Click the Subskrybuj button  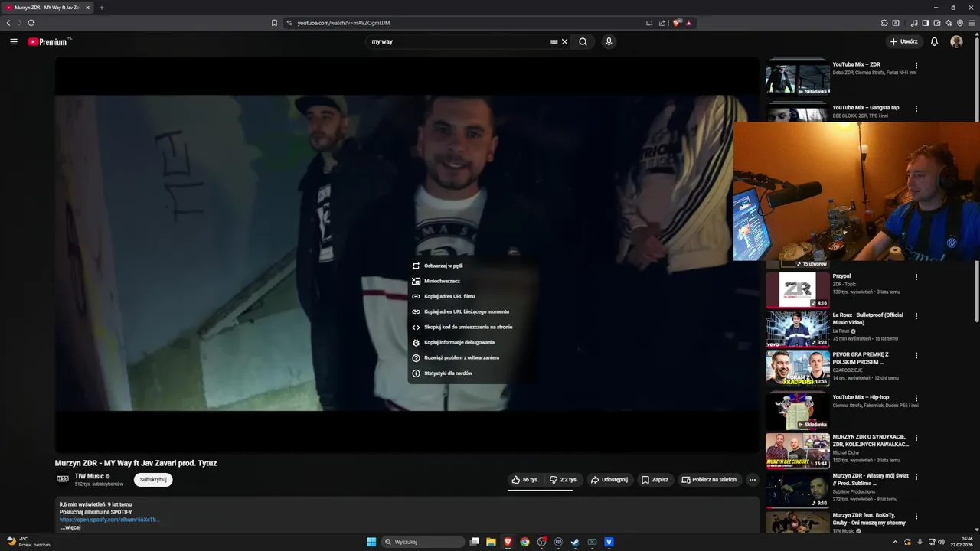(x=153, y=480)
